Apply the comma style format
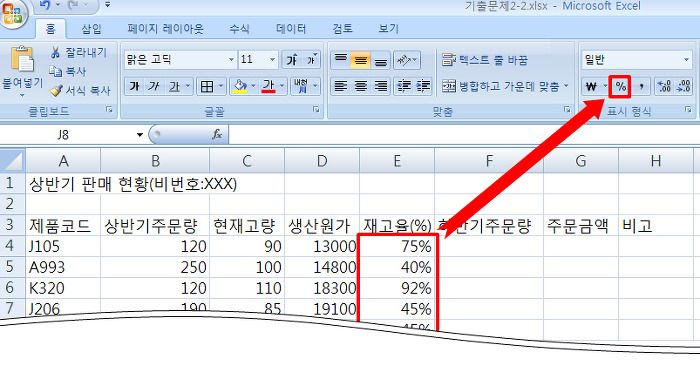 pos(641,86)
